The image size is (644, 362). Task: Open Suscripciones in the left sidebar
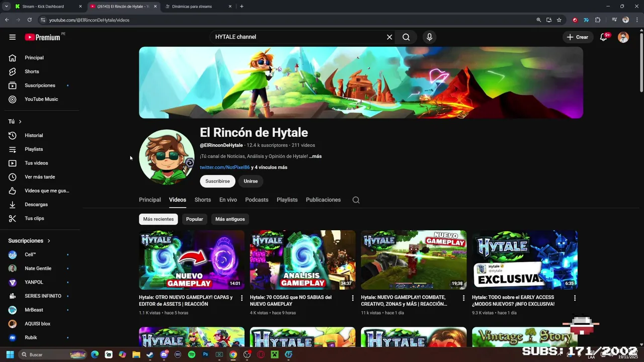pyautogui.click(x=40, y=85)
